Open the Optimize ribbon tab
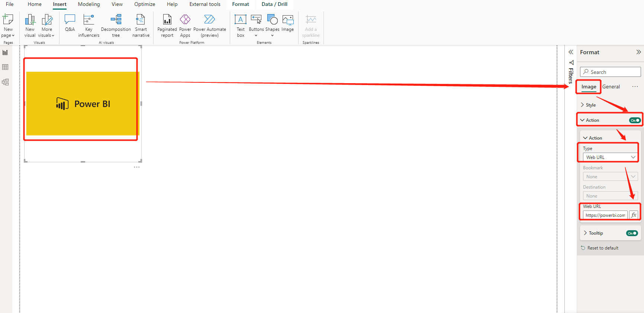The height and width of the screenshot is (313, 644). (145, 4)
